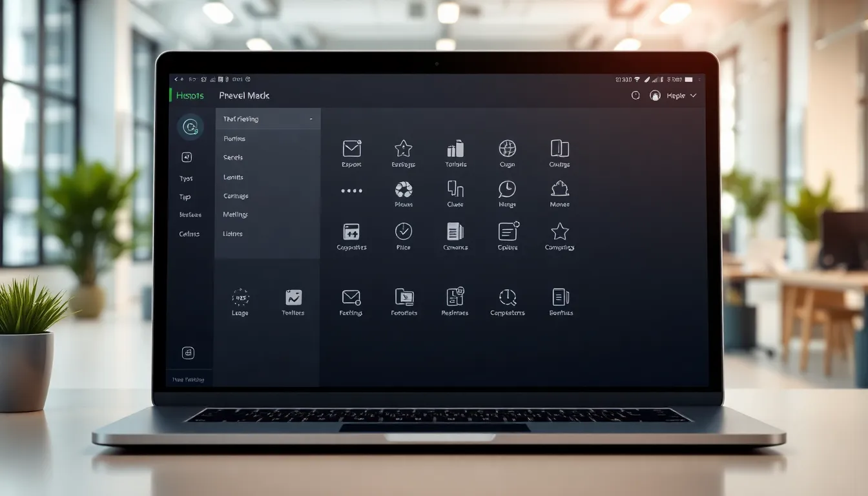Click the clock icon beside the profile avatar
The height and width of the screenshot is (496, 868).
pos(635,96)
